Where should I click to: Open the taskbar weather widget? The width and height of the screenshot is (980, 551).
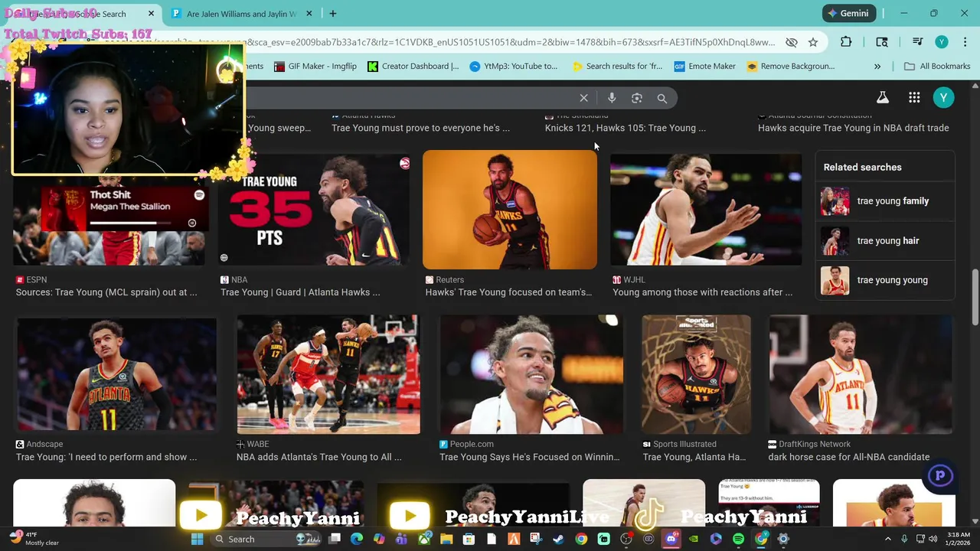coord(34,539)
